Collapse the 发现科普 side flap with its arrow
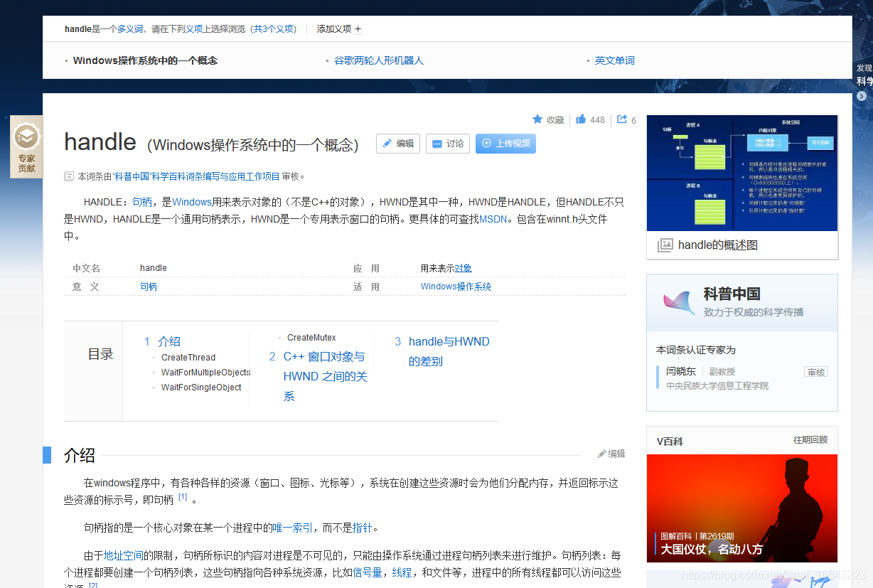This screenshot has height=588, width=873. [861, 96]
